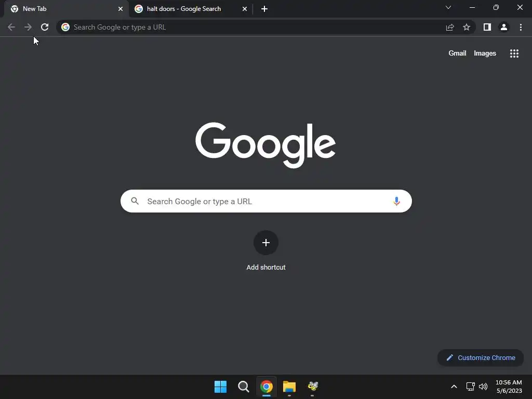Screen dimensions: 532x399
Task: Click the bee application taskbar icon
Action: [312, 386]
